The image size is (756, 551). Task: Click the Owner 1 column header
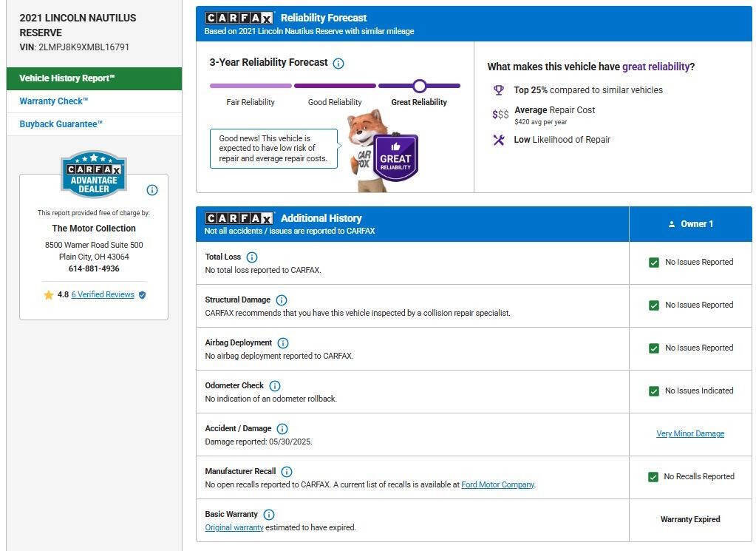click(690, 224)
